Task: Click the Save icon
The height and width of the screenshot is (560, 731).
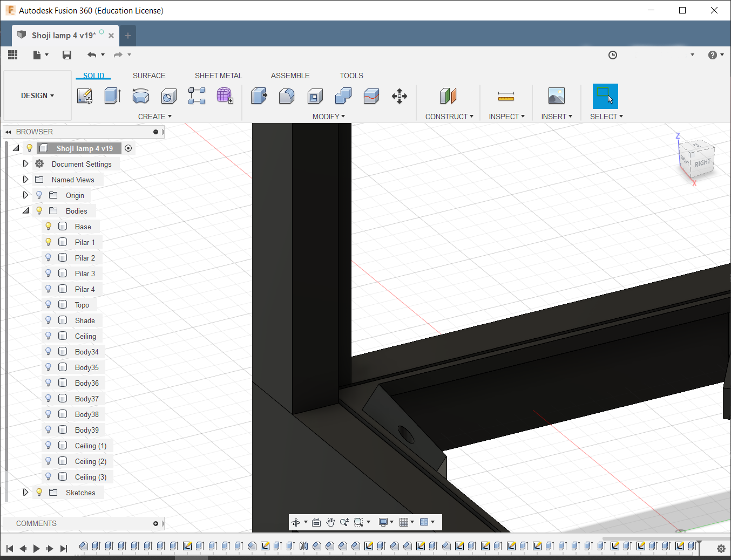Action: tap(67, 54)
